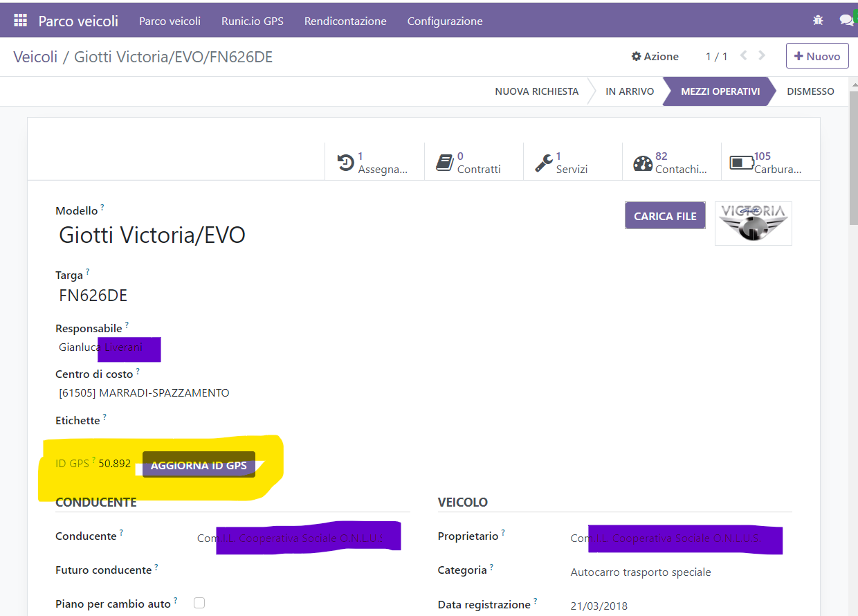Open the apps grid menu icon
Image resolution: width=858 pixels, height=616 pixels.
pos(20,21)
